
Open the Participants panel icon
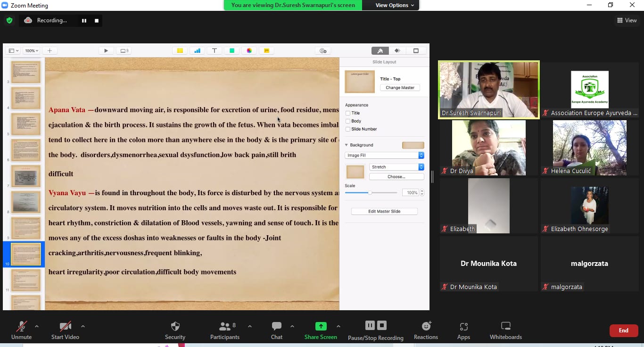click(225, 326)
